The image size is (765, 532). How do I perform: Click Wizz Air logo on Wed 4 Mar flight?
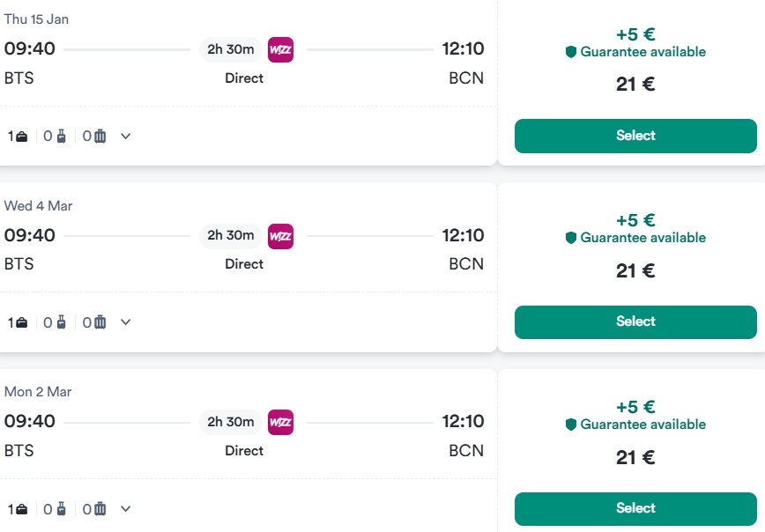point(280,236)
